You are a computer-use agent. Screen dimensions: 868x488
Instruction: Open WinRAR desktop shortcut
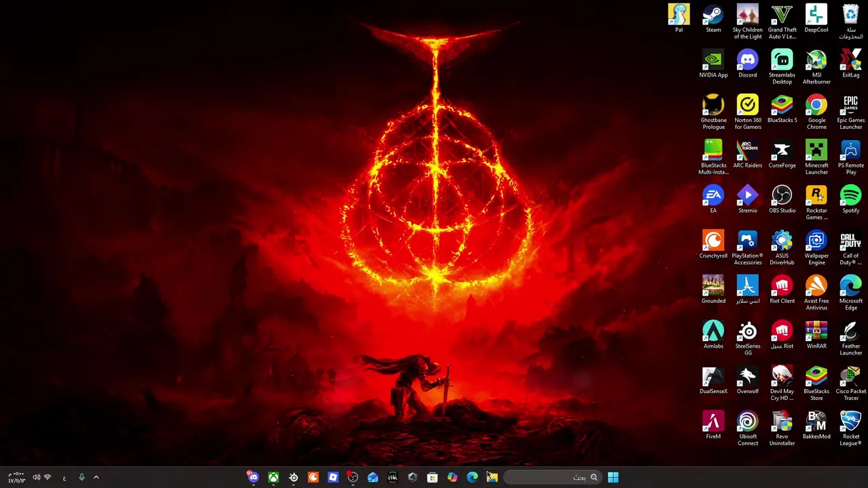tap(816, 335)
